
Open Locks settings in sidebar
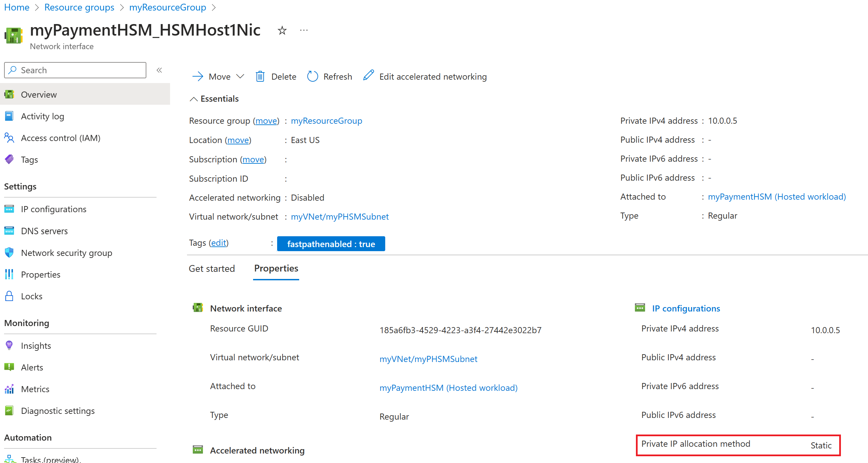click(32, 296)
